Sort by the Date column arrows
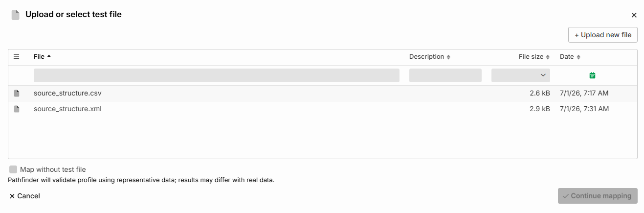 578,57
